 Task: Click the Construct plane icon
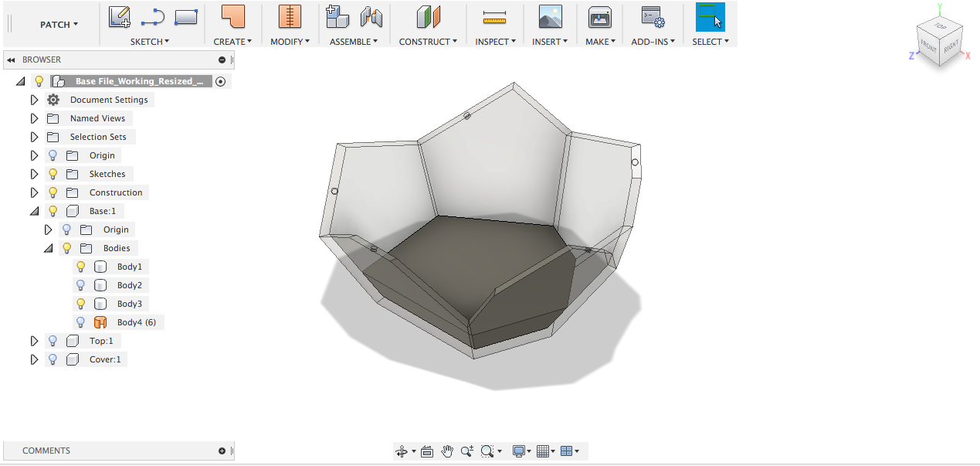tap(428, 17)
